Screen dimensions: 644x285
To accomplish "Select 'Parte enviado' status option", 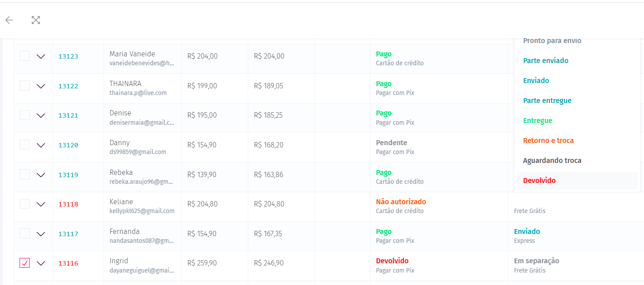I will pyautogui.click(x=545, y=61).
